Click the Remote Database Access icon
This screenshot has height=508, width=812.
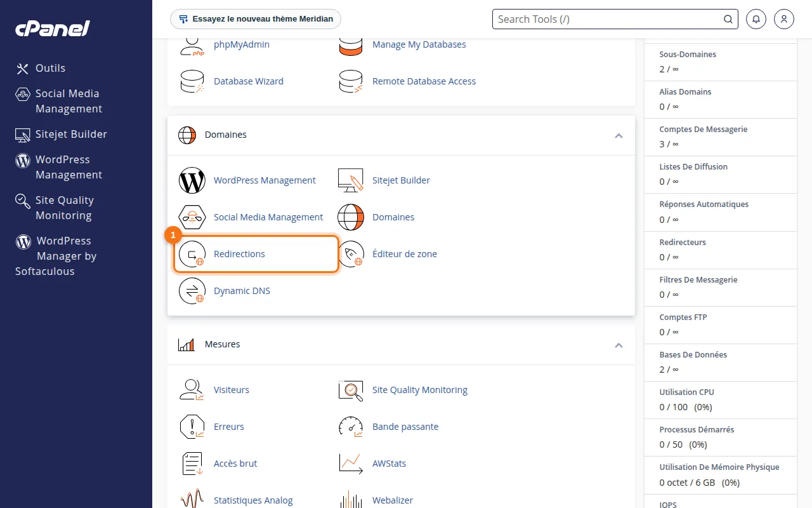350,81
